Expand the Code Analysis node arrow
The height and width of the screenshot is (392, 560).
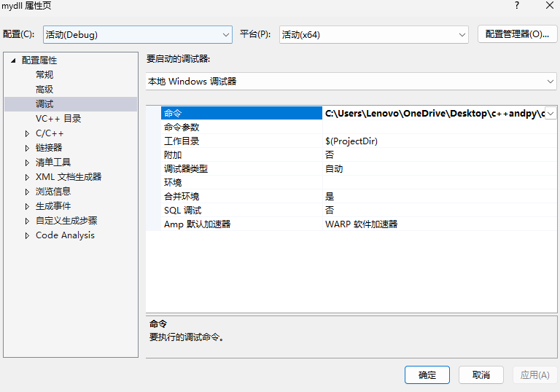point(27,235)
